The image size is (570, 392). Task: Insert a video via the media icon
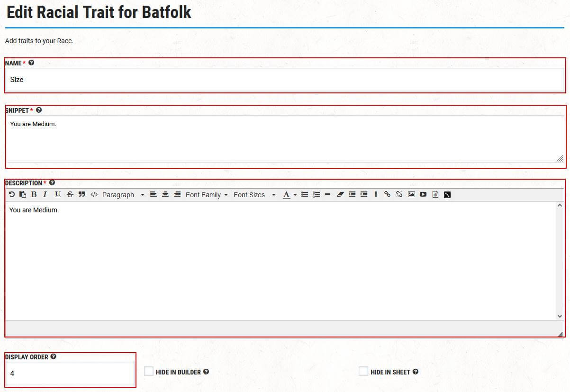(423, 194)
